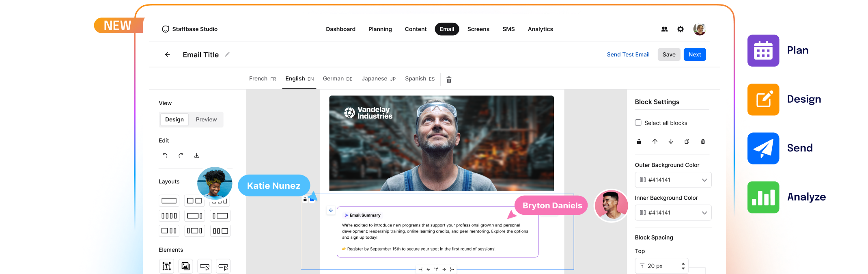Choose the single-column layout

169,201
